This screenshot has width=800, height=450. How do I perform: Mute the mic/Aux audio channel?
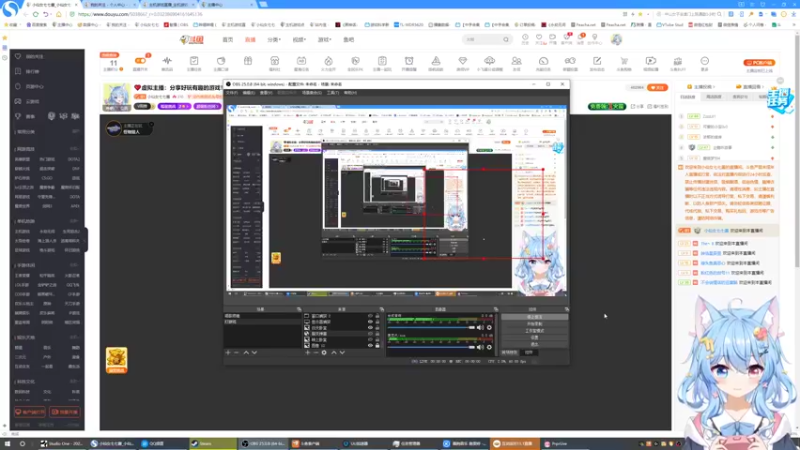pyautogui.click(x=480, y=347)
